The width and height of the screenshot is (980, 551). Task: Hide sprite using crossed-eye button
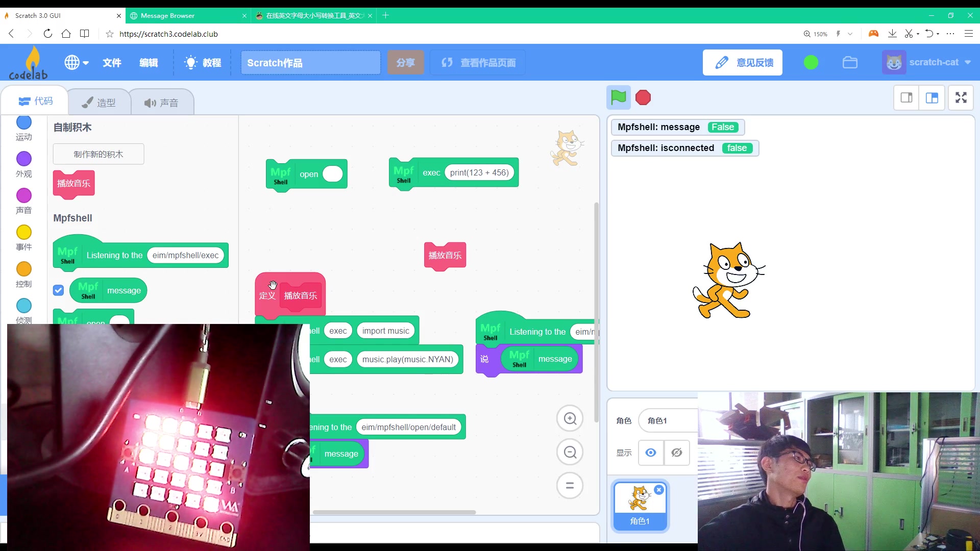coord(677,453)
